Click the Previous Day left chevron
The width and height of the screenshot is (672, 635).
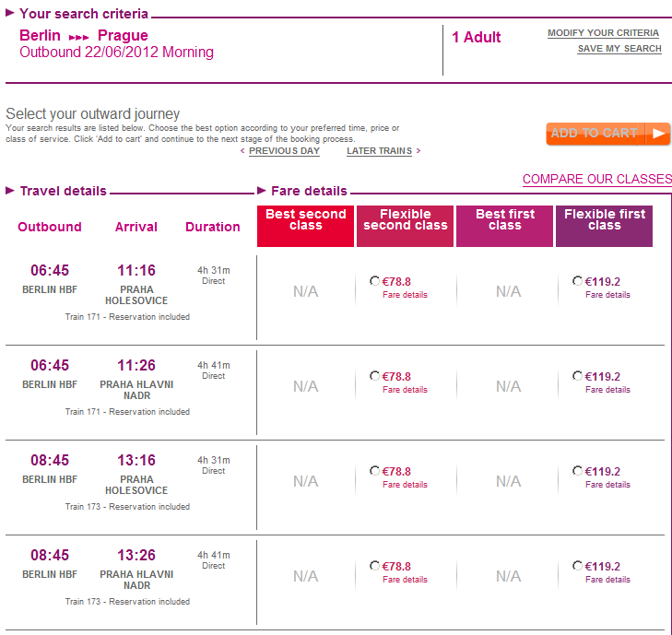[x=242, y=151]
